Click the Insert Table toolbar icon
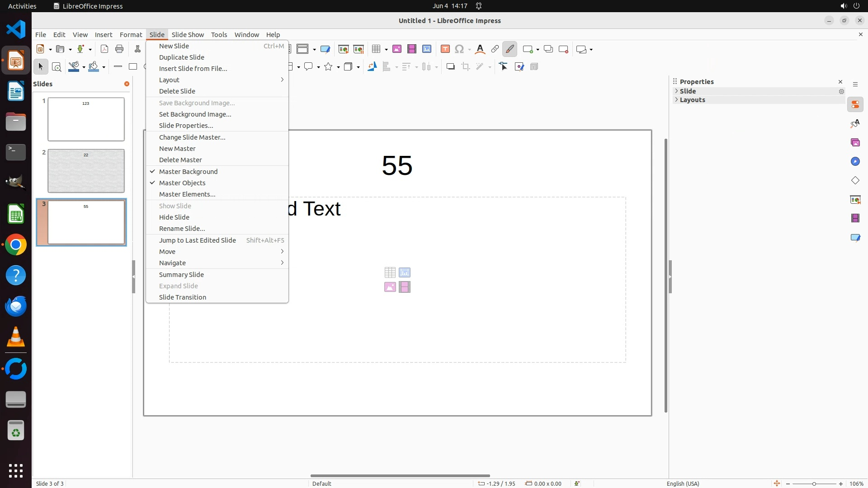The image size is (868, 488). pyautogui.click(x=376, y=49)
